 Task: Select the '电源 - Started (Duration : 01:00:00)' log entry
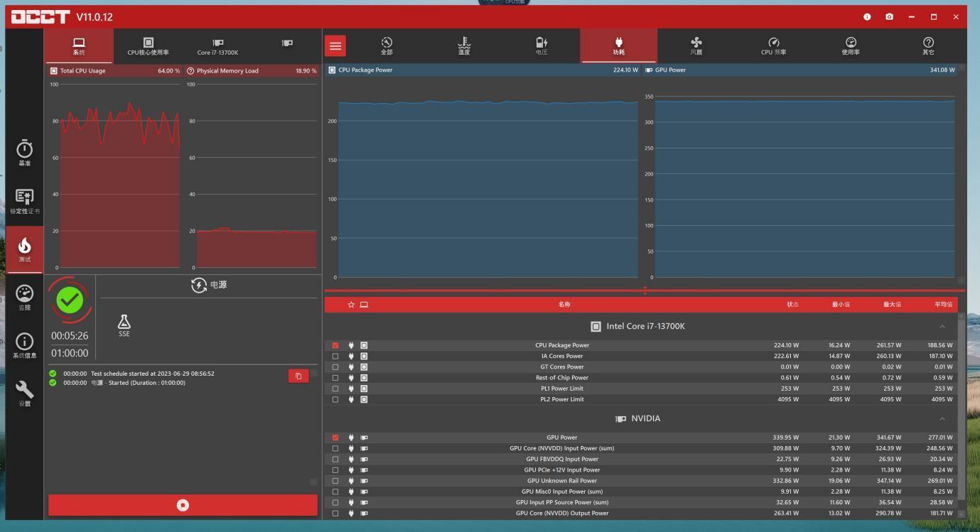coord(138,383)
